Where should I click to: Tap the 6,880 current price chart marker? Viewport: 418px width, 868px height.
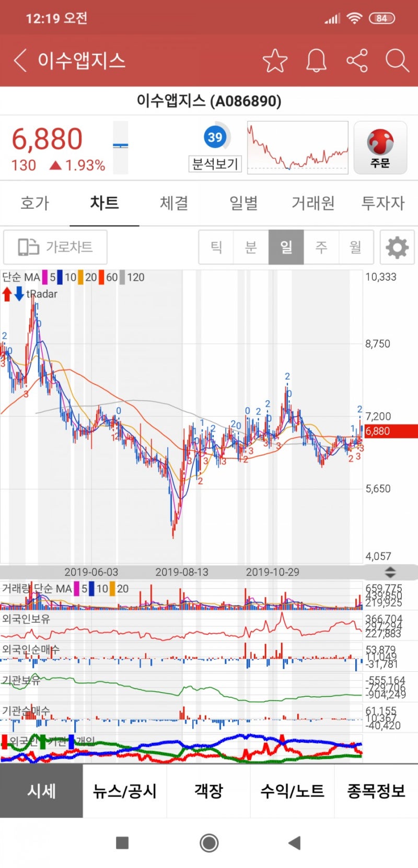(x=390, y=431)
